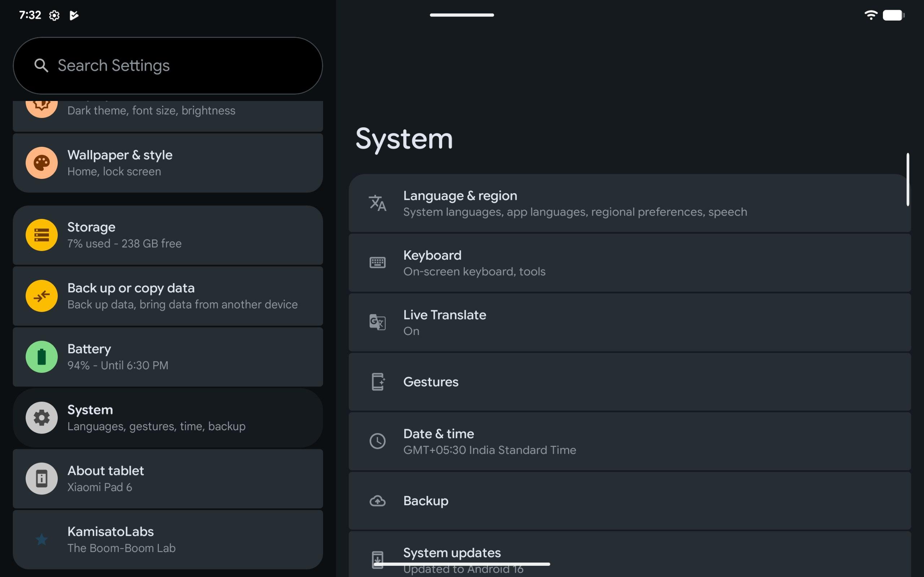
Task: Tap the green Battery icon
Action: click(x=42, y=357)
